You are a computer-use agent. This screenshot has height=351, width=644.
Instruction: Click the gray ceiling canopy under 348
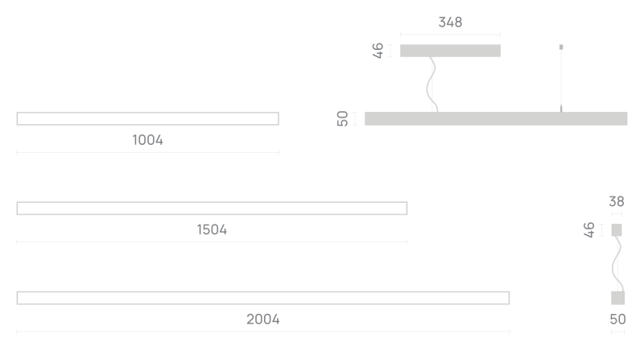click(450, 51)
